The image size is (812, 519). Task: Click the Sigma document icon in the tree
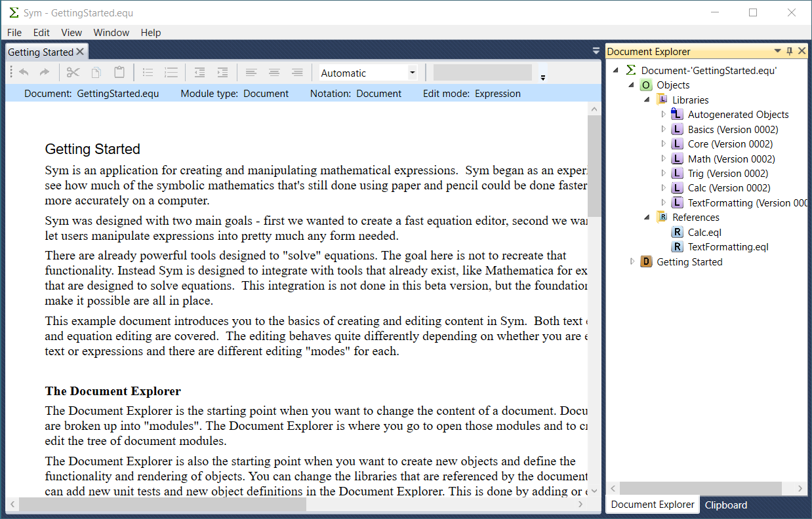point(631,70)
